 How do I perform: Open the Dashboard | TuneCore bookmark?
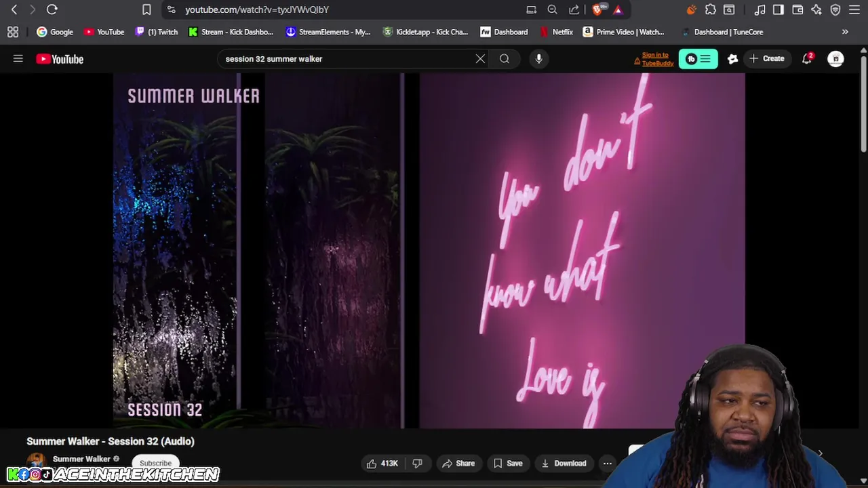tap(722, 32)
